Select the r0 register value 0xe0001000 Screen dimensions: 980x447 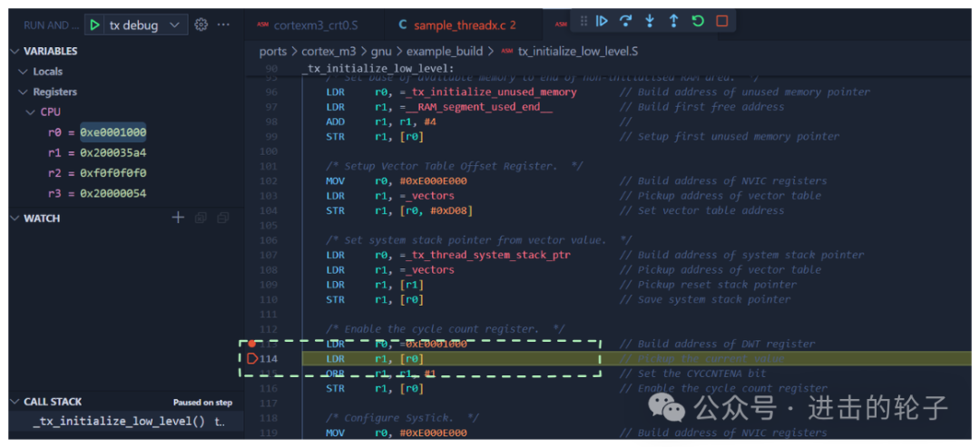[113, 132]
